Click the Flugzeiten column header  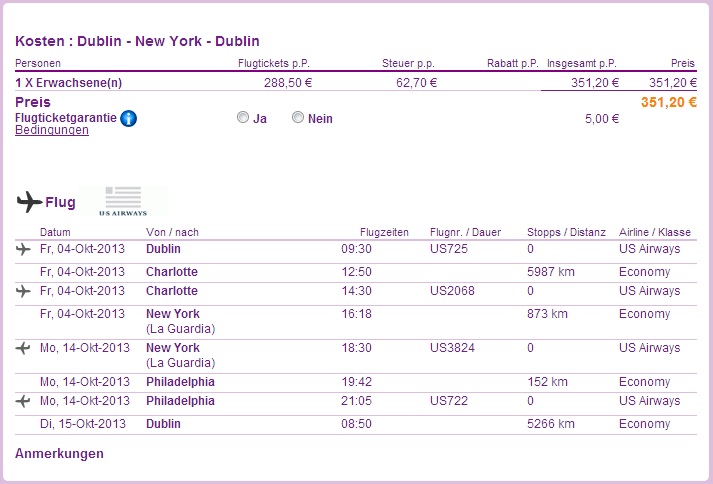(x=384, y=232)
